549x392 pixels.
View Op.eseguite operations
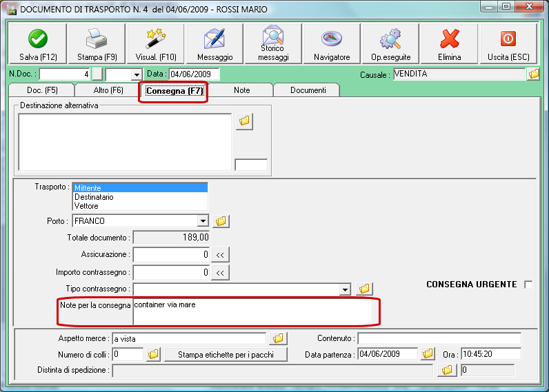click(x=391, y=43)
